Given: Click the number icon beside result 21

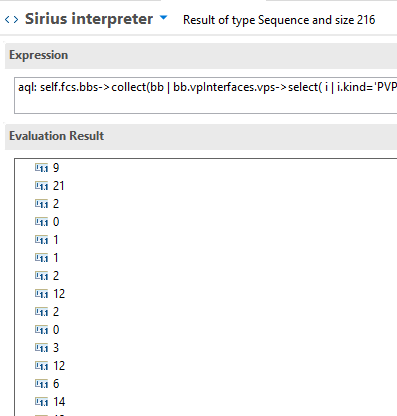Looking at the screenshot, I should tap(42, 186).
